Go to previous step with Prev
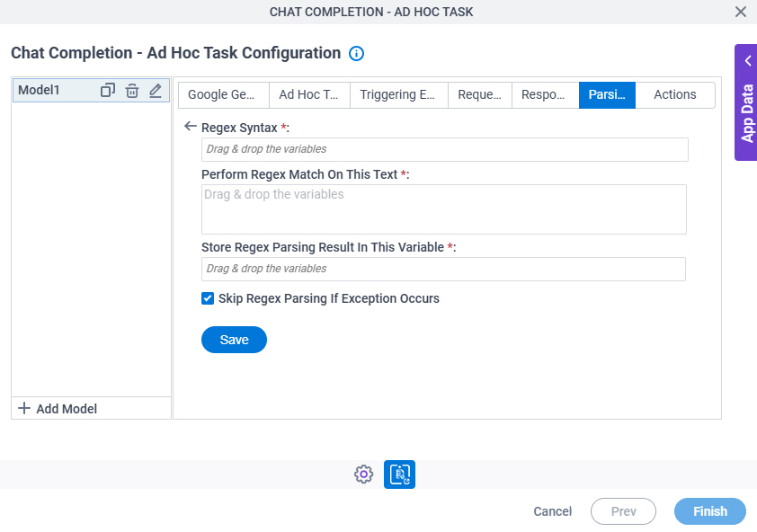This screenshot has height=532, width=757. 623,511
